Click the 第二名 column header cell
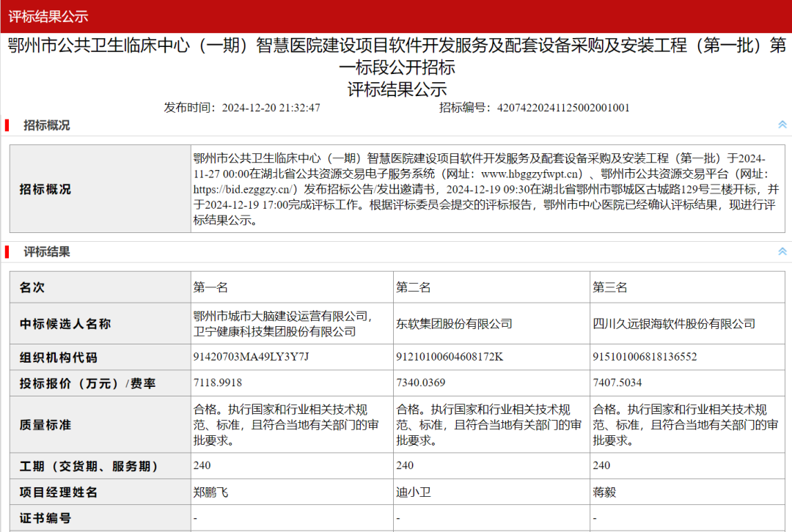This screenshot has width=792, height=532. 491,287
